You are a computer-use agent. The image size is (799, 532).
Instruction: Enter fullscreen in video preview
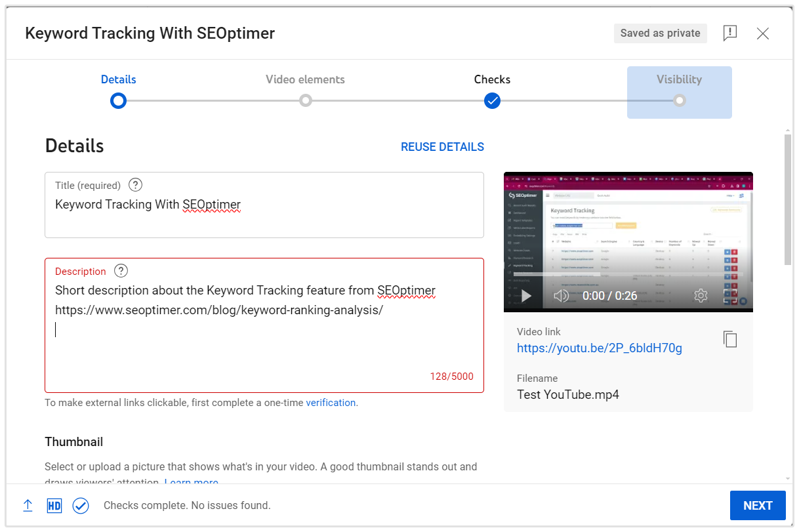(x=730, y=296)
